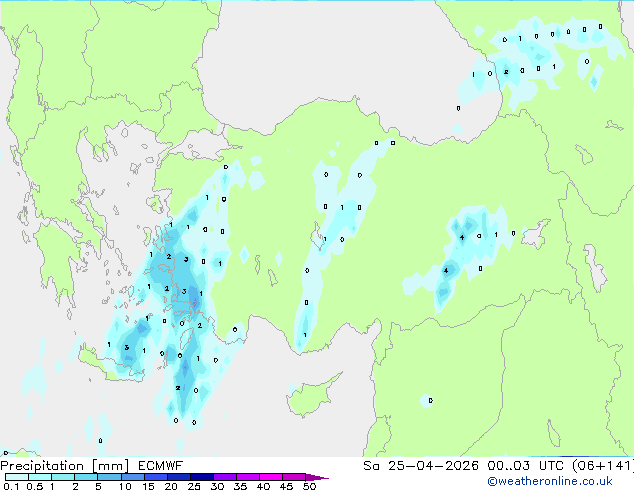
Task: Click the 35–40 mm magenta legend swatch
Action: point(248,477)
